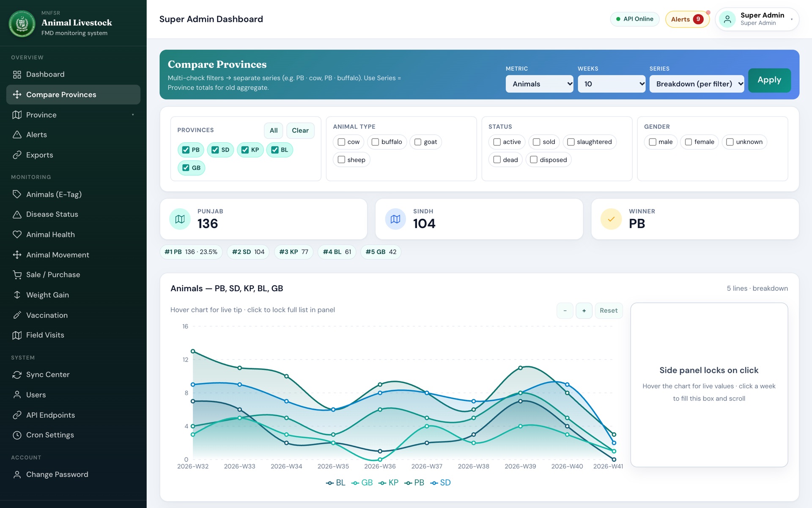This screenshot has width=812, height=508.
Task: Uncheck the GB province checkbox
Action: (x=186, y=168)
